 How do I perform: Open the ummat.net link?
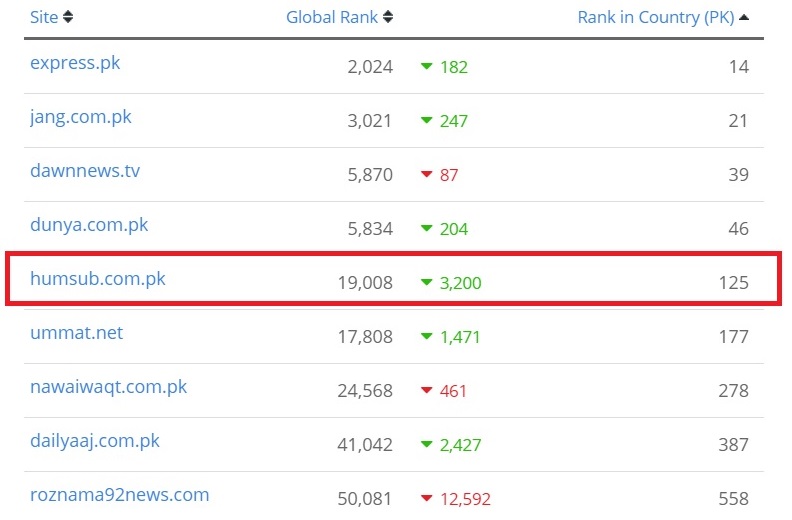(76, 333)
